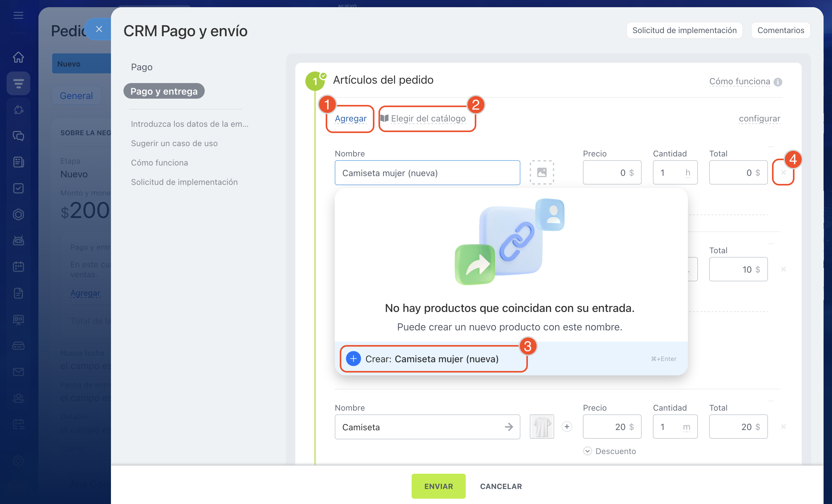Open unit dropdown 'm' in Camiseta quantity
The image size is (832, 504).
pyautogui.click(x=686, y=427)
